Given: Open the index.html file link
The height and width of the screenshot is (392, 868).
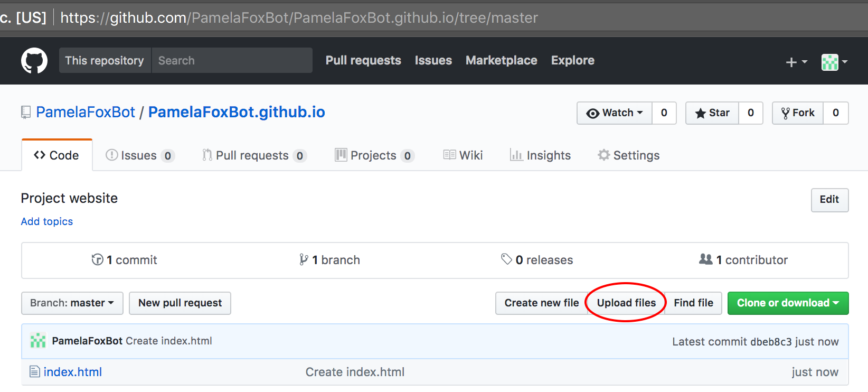Looking at the screenshot, I should point(73,372).
